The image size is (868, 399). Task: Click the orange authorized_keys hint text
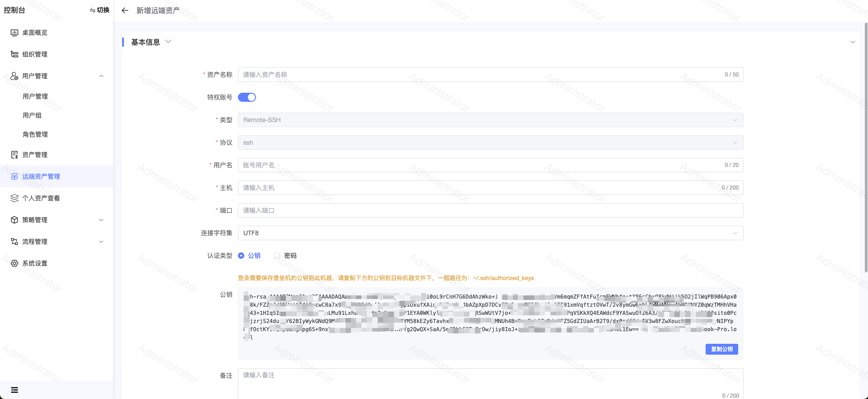pos(386,278)
